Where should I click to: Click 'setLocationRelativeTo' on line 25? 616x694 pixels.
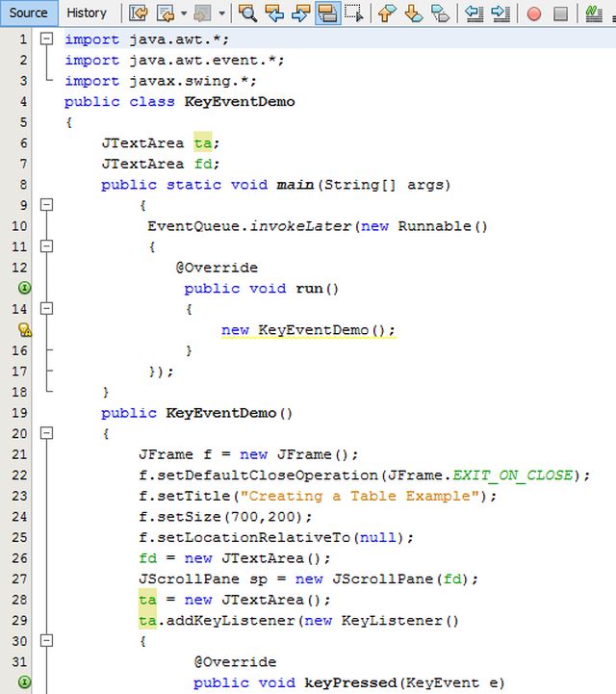253,538
